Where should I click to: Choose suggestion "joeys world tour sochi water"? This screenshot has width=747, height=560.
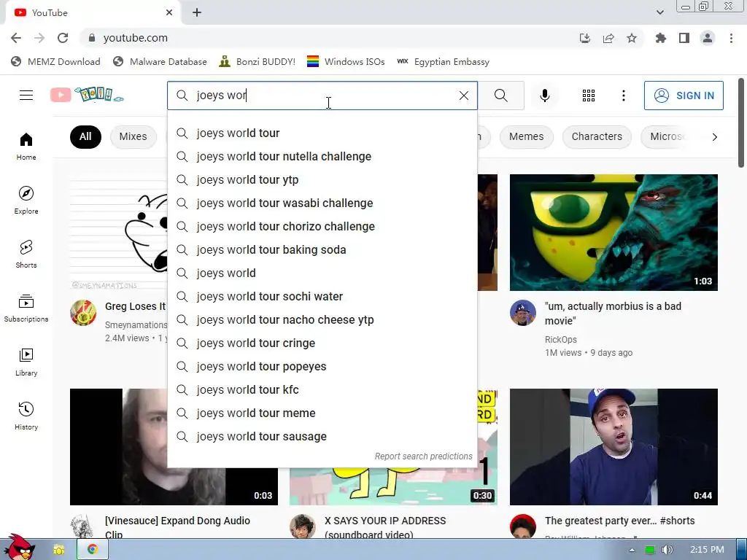322,297
